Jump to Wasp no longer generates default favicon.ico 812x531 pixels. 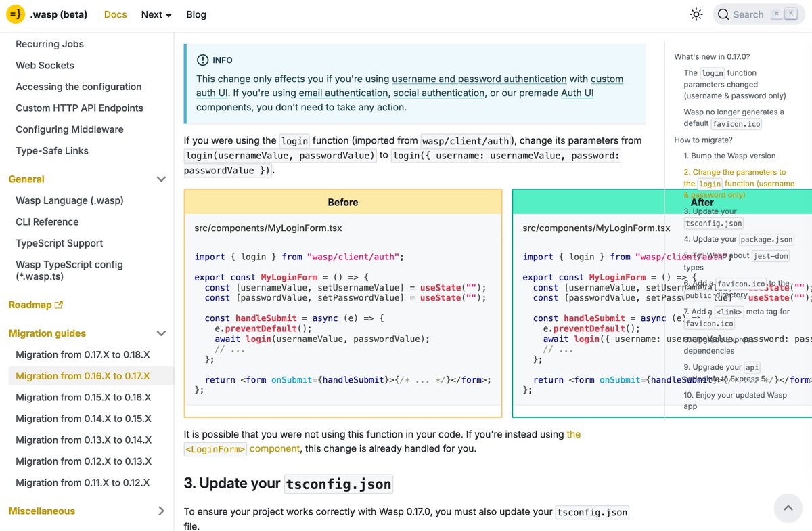click(x=734, y=118)
